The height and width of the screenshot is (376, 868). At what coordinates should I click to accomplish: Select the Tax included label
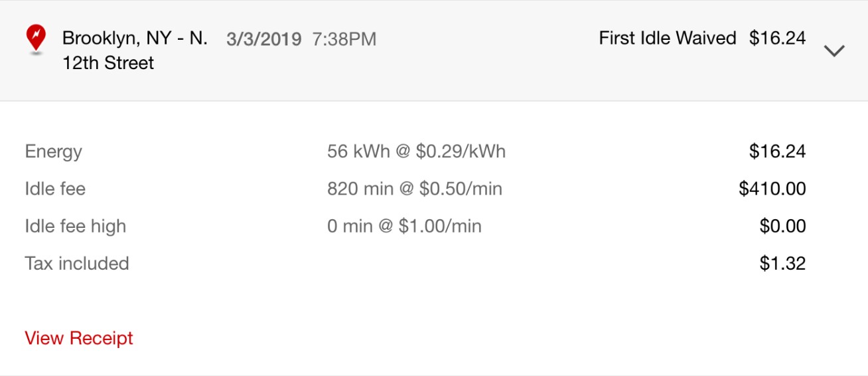pos(77,263)
